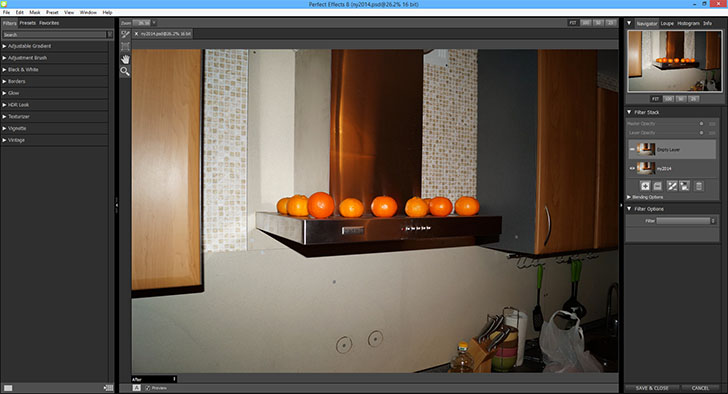728x394 pixels.
Task: Switch to the Navigator tab
Action: 647,23
